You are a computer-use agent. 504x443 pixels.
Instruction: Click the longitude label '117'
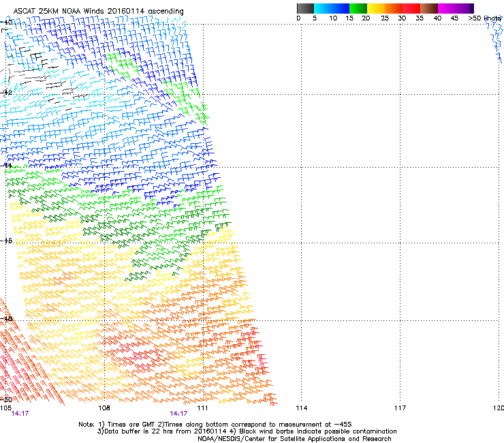tap(400, 408)
